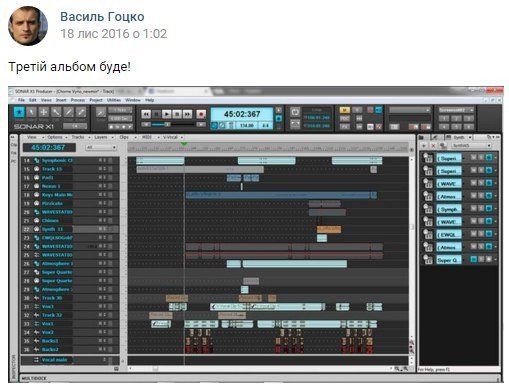Open the Help menu
509x390 pixels.
(x=150, y=100)
